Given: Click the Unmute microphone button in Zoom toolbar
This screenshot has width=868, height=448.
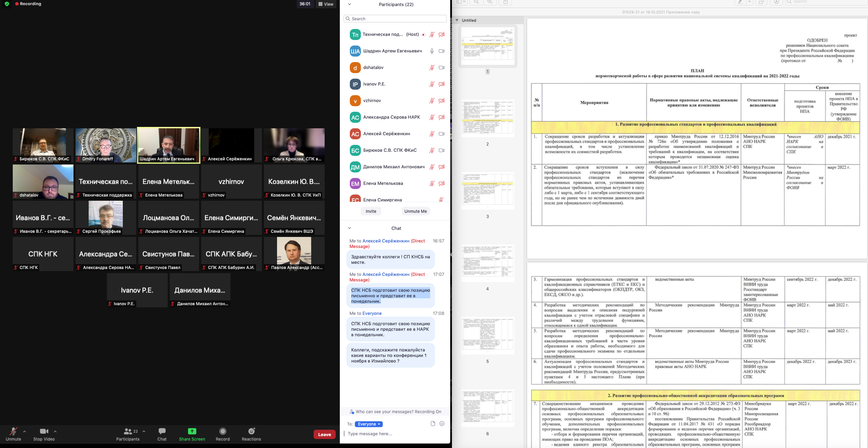Looking at the screenshot, I should pyautogui.click(x=13, y=434).
